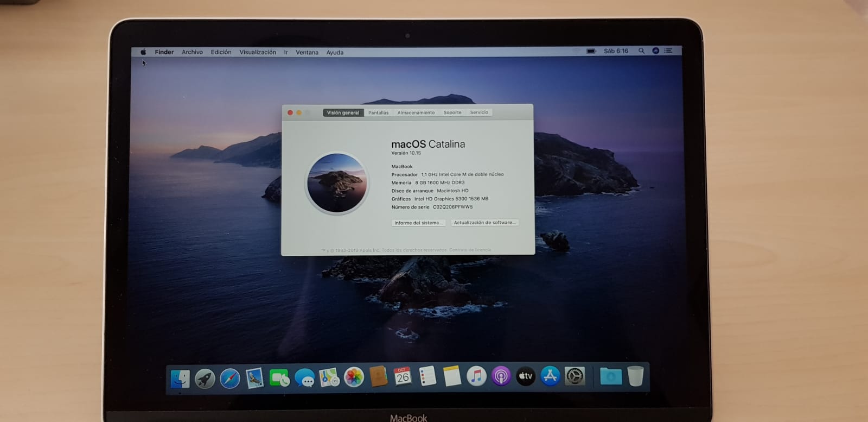The height and width of the screenshot is (422, 868).
Task: Open Notes yellow pad icon
Action: click(x=452, y=376)
